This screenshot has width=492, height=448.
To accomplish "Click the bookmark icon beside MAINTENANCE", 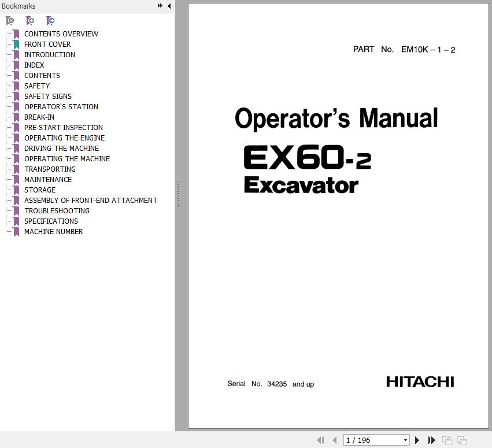I will coord(16,179).
